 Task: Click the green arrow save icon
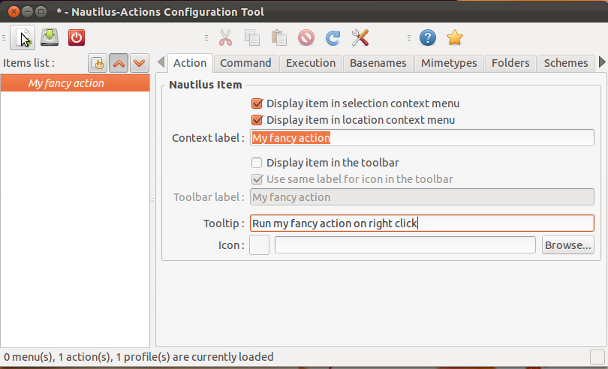50,38
